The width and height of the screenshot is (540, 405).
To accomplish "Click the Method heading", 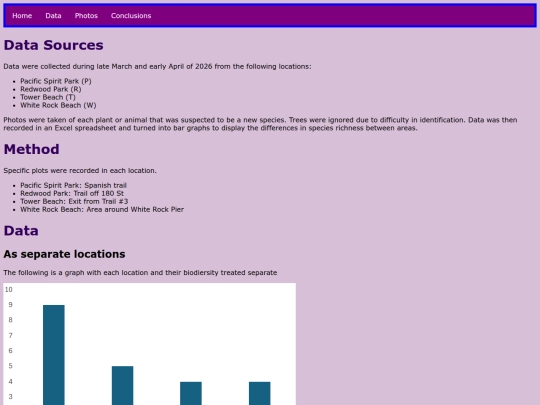I will tap(31, 149).
